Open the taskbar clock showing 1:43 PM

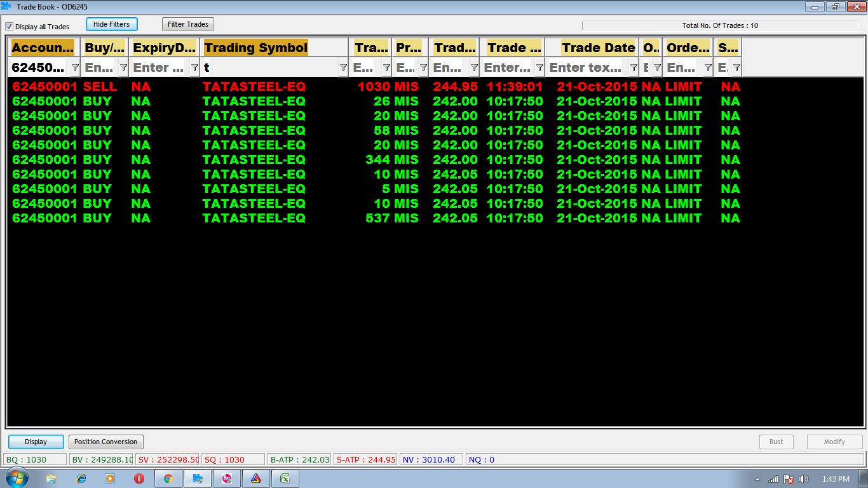pos(835,479)
